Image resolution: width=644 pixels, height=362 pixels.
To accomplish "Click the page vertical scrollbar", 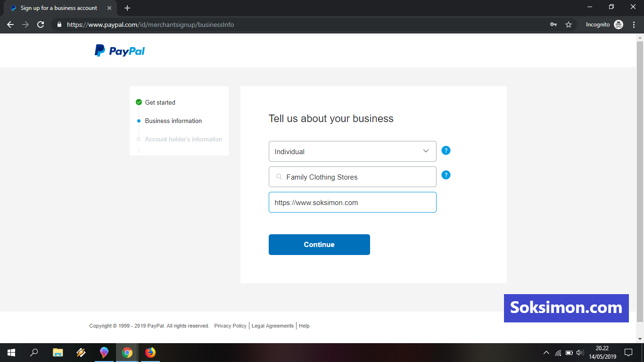I will 640,181.
